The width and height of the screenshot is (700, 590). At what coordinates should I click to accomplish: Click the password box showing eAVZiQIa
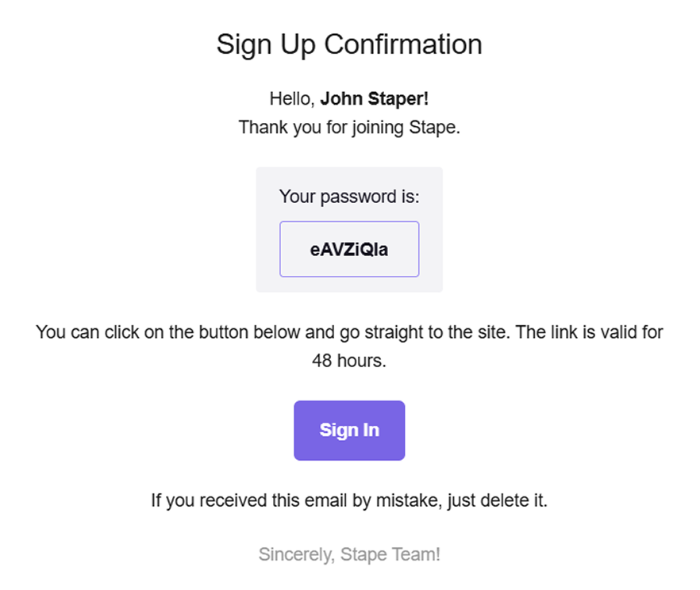[349, 249]
